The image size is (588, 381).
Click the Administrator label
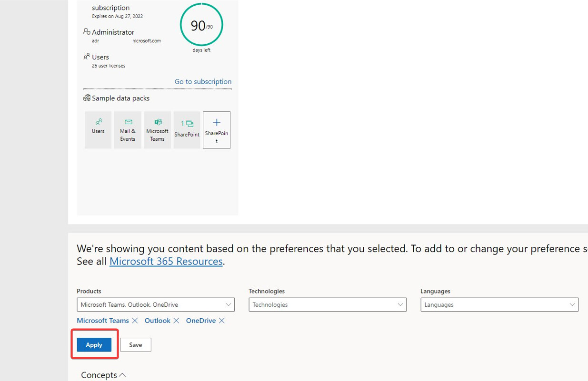coord(113,32)
